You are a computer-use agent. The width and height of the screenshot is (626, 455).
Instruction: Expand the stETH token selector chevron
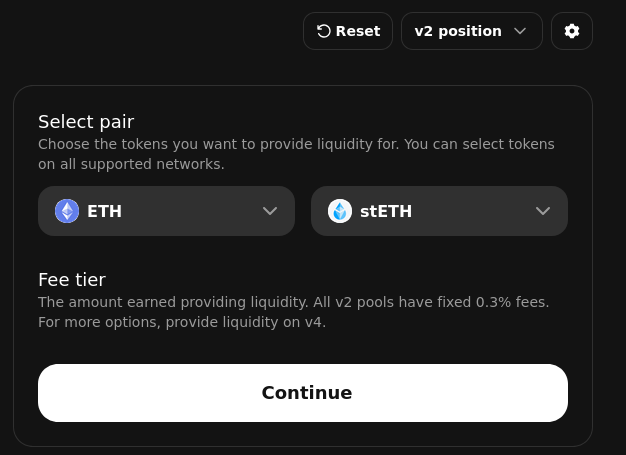543,211
